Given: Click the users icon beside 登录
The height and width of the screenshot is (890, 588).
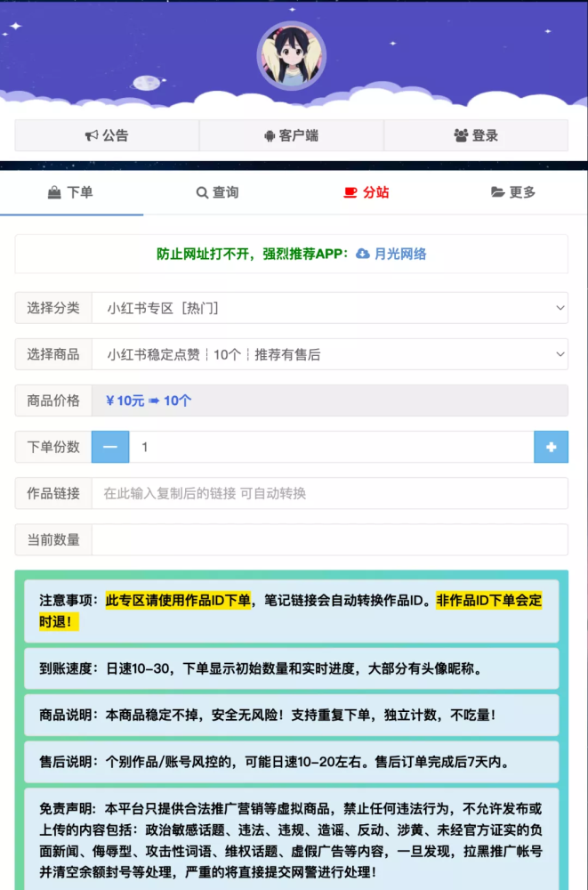Looking at the screenshot, I should 461,135.
